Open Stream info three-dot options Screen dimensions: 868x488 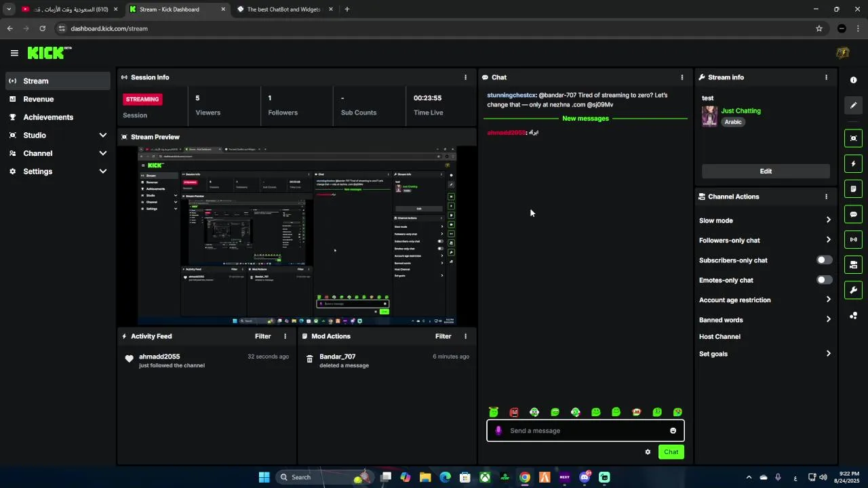[x=826, y=77]
